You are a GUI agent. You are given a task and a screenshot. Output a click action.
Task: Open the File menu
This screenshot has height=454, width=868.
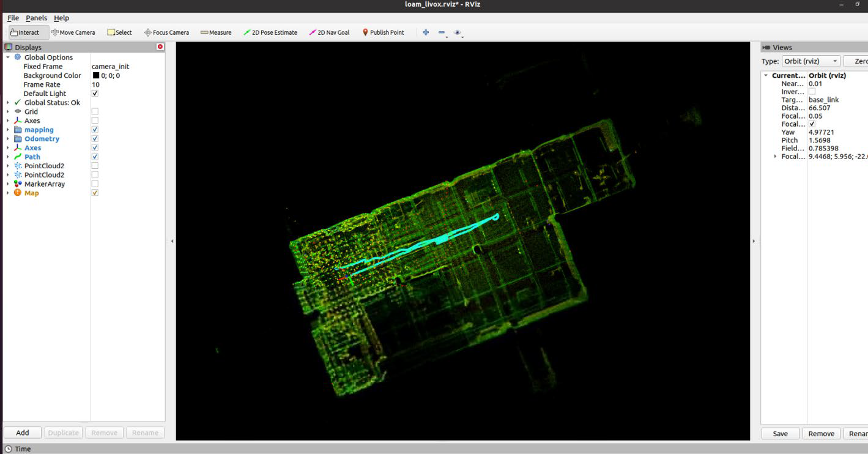click(x=13, y=18)
